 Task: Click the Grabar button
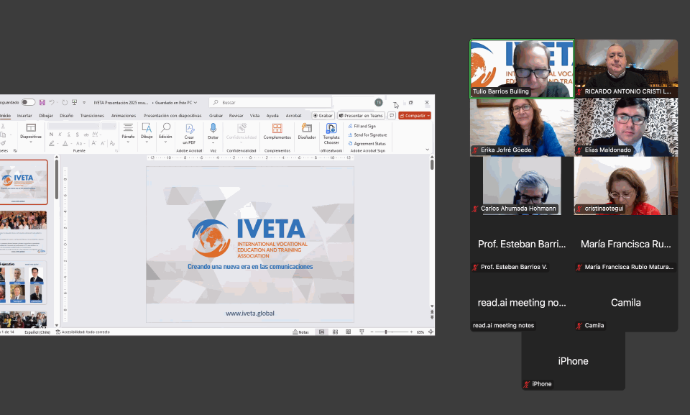point(323,115)
